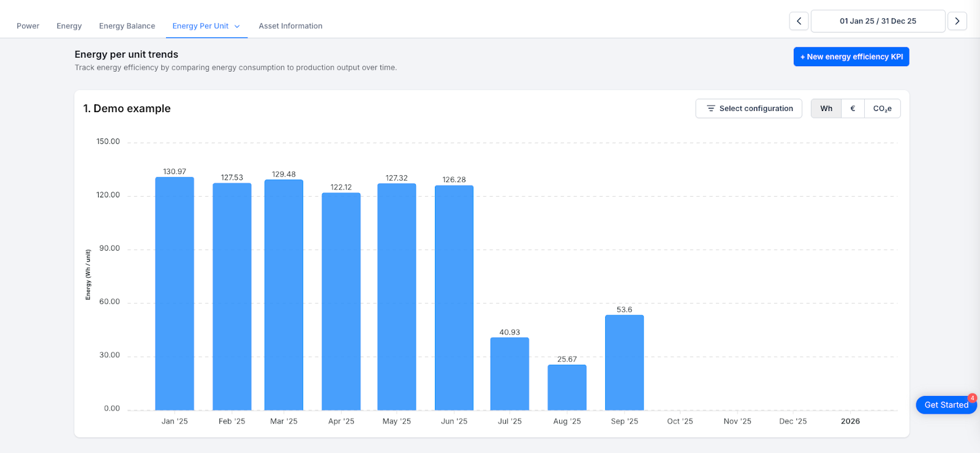This screenshot has width=980, height=453.
Task: Open Select configuration menu
Action: (748, 108)
